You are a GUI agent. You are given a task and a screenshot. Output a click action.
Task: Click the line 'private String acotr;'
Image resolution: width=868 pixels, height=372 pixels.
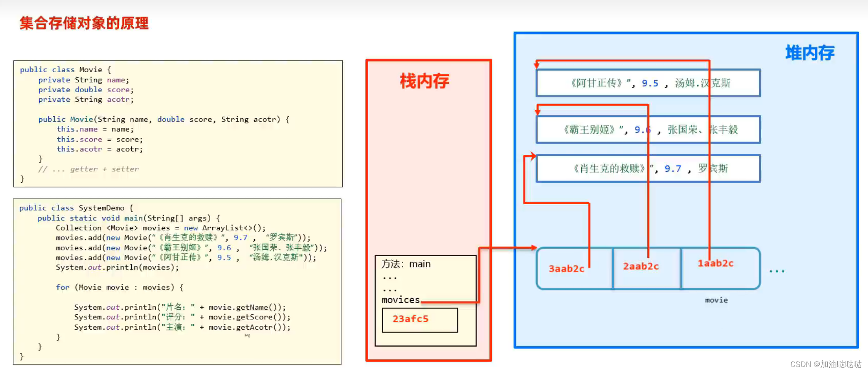86,100
